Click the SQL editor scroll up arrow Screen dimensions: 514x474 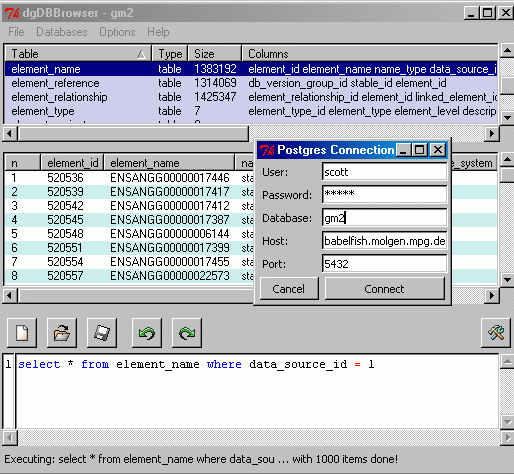pos(507,362)
